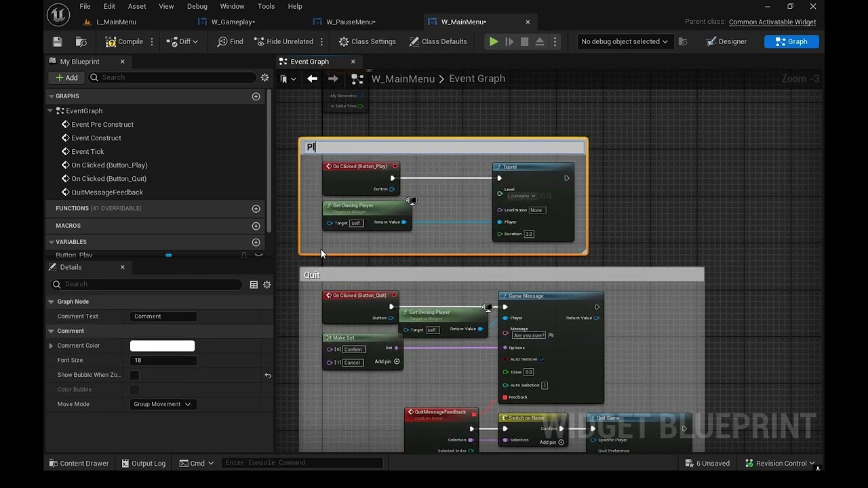Open Class Defaults
868x488 pixels.
[x=438, y=41]
